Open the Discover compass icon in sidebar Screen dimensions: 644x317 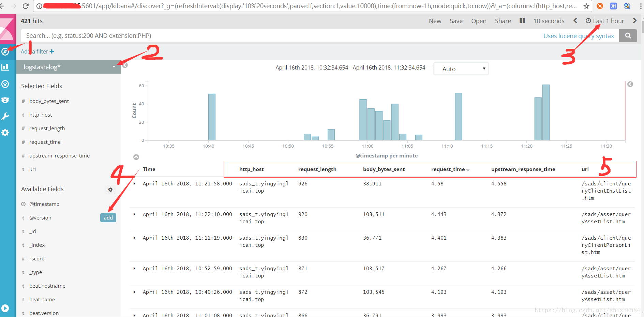pyautogui.click(x=5, y=51)
